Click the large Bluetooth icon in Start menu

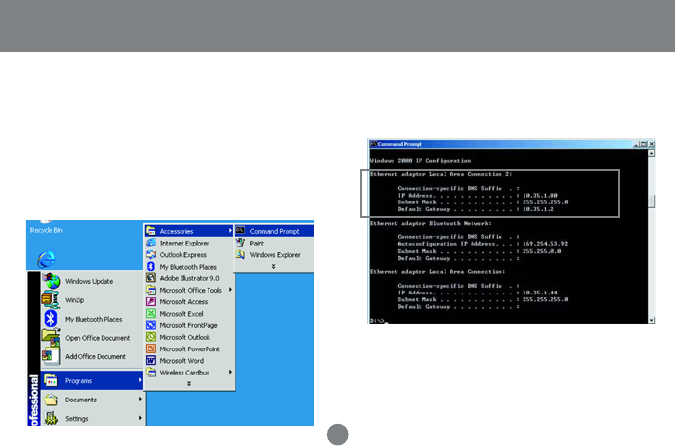point(51,319)
